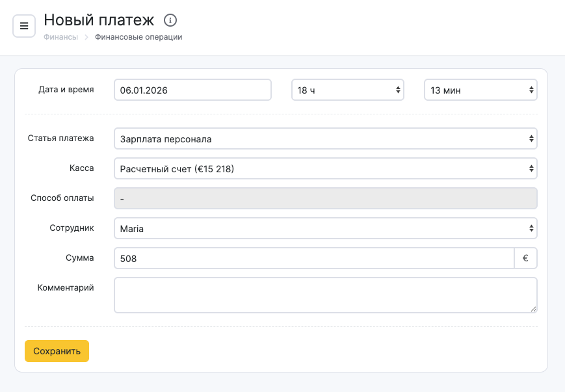Expand the hour dropdown showing 18 ч

347,90
